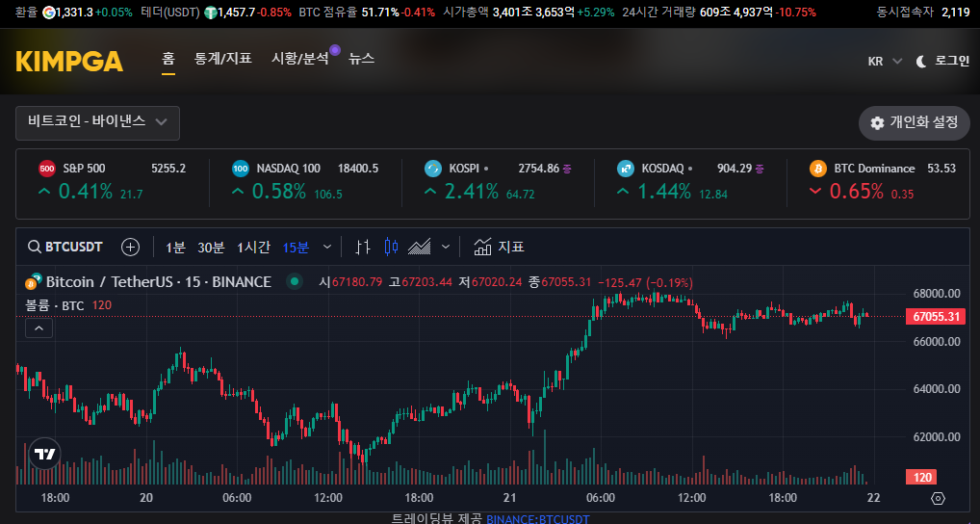Click S&P 500 value 5255.2

click(x=168, y=169)
